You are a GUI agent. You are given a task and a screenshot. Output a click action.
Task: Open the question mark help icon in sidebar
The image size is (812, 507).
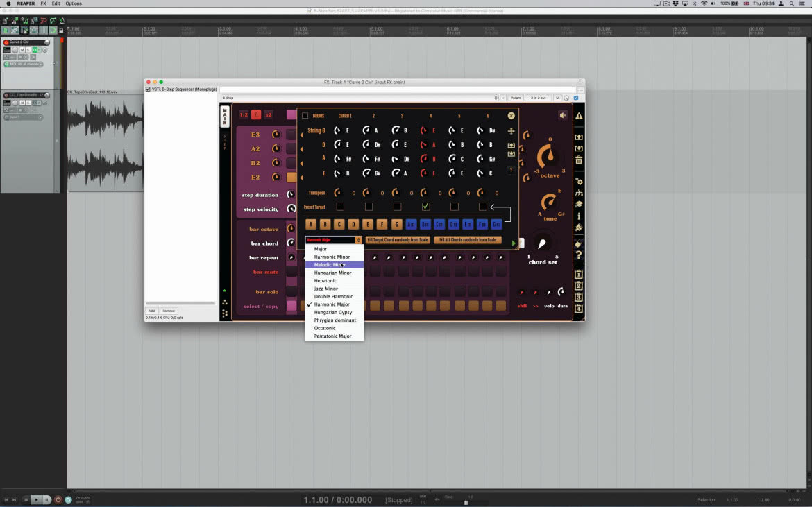(579, 255)
